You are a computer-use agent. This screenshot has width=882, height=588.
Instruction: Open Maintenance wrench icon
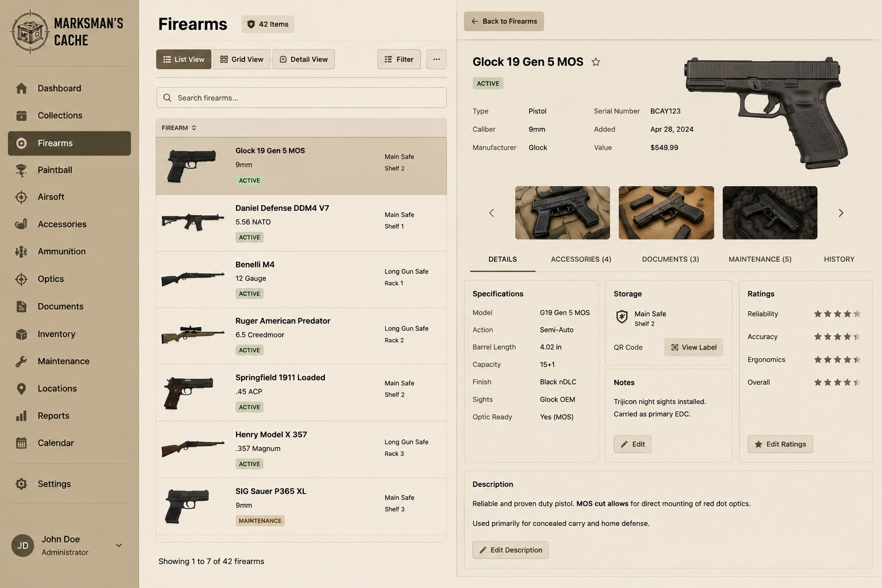point(21,361)
